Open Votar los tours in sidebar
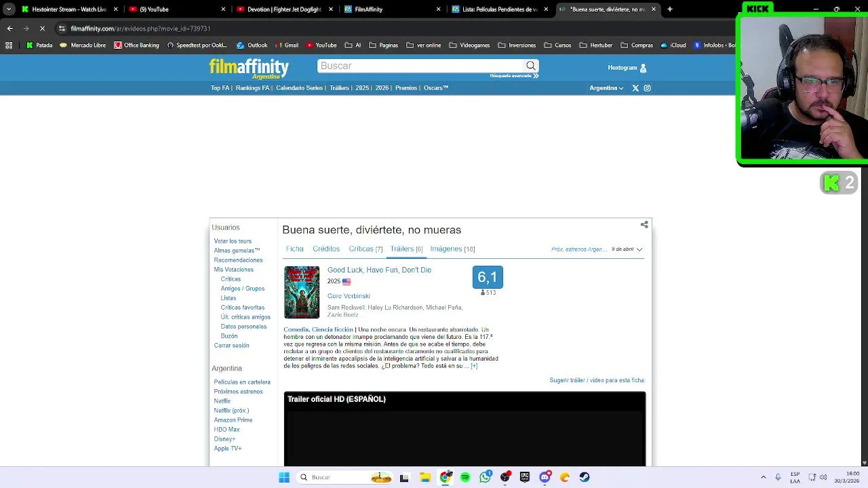Screen dimensions: 868x488 [x=233, y=241]
